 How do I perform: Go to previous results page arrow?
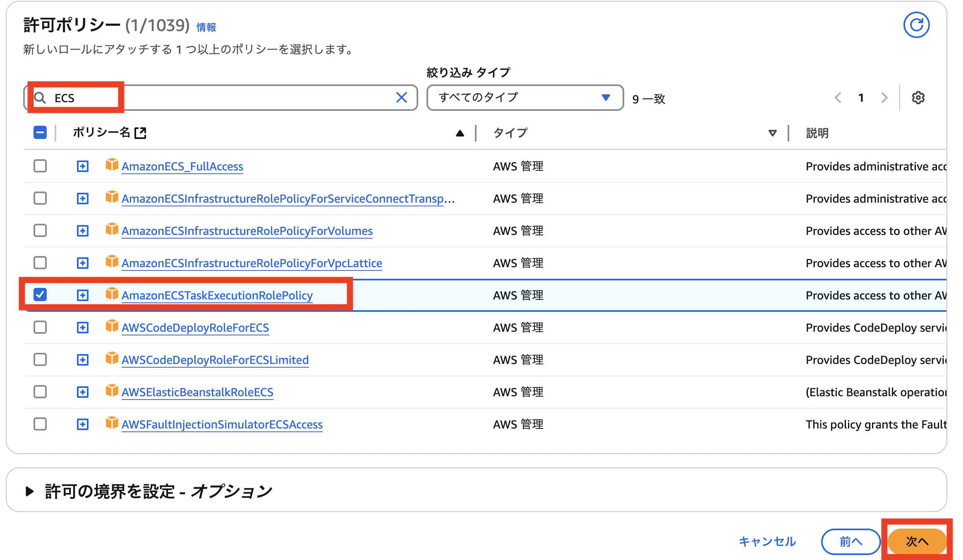click(838, 98)
